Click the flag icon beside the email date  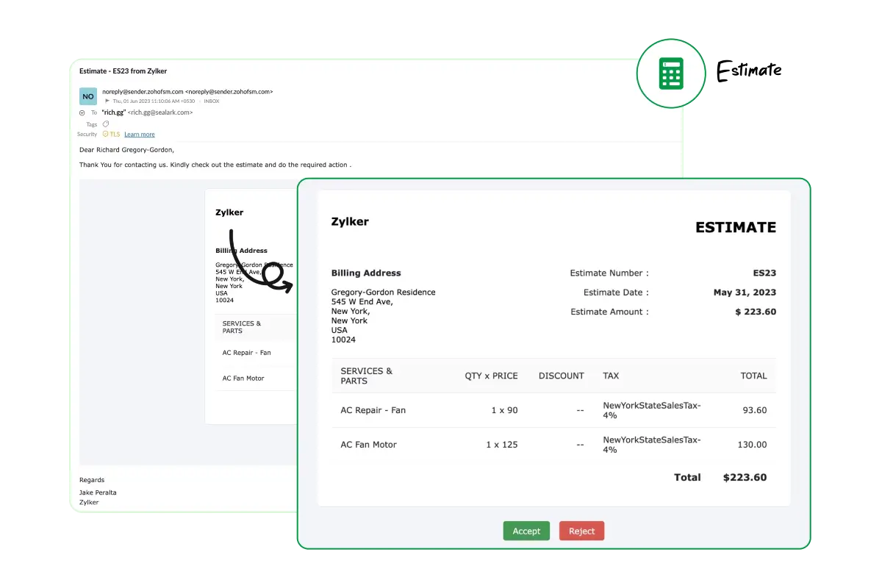coord(107,101)
